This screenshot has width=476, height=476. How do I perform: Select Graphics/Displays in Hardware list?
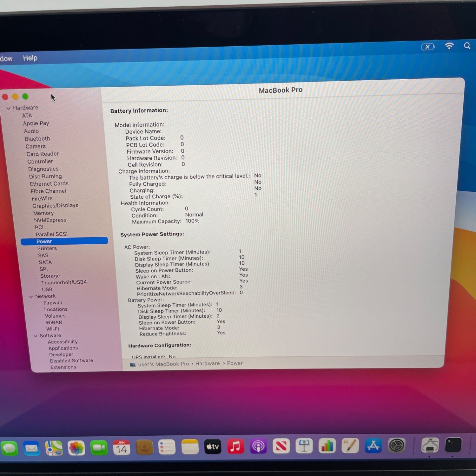55,206
